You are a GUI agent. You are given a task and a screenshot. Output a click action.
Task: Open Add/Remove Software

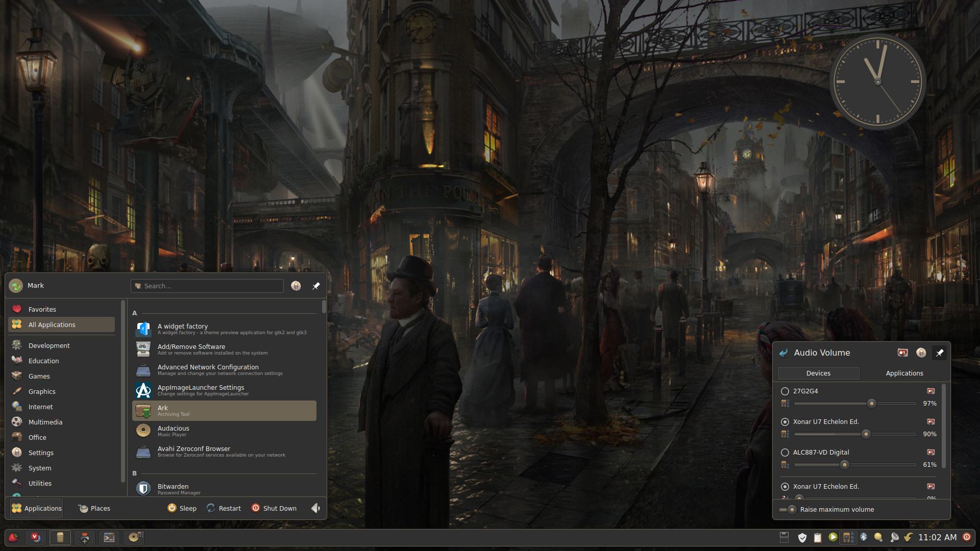224,349
